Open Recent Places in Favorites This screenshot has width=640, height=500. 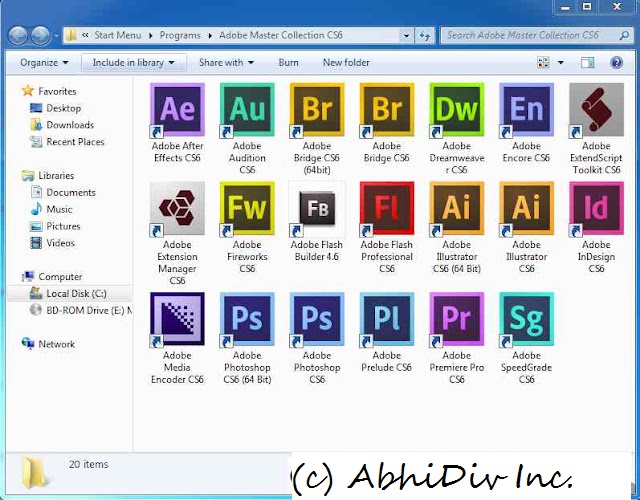point(75,142)
